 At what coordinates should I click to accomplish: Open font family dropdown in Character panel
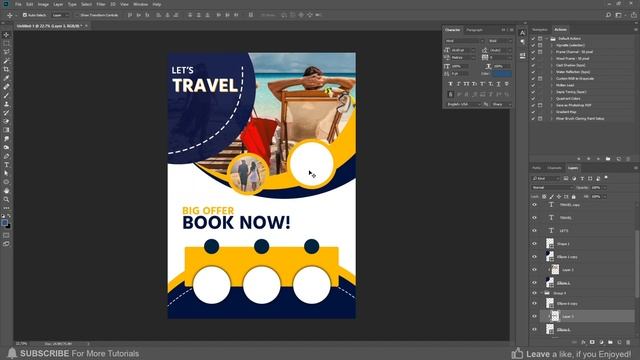pos(464,41)
